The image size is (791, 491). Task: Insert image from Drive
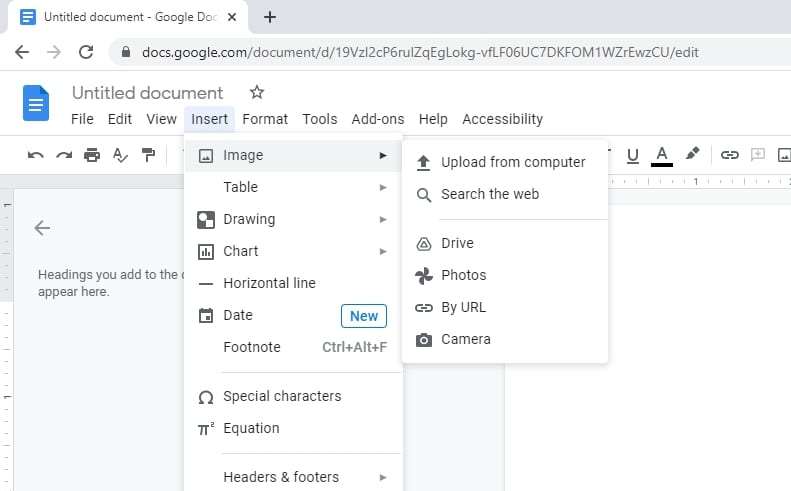point(505,243)
